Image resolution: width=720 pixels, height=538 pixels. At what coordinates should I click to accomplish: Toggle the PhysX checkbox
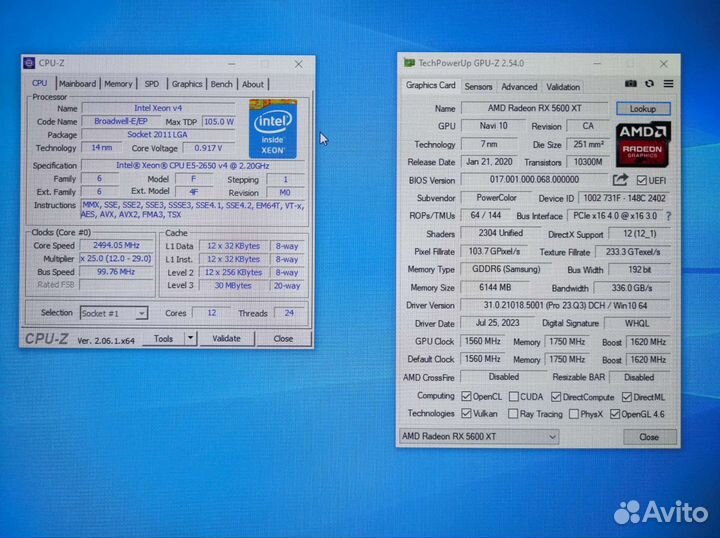(574, 414)
